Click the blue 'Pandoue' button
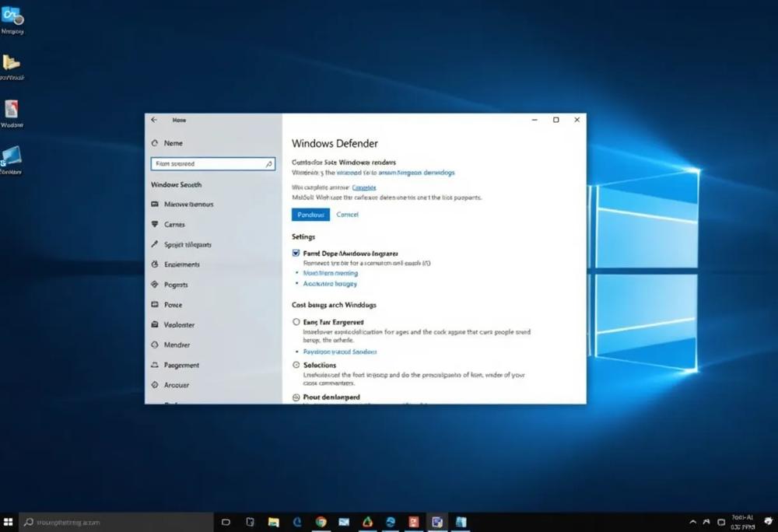The image size is (778, 532). (310, 215)
